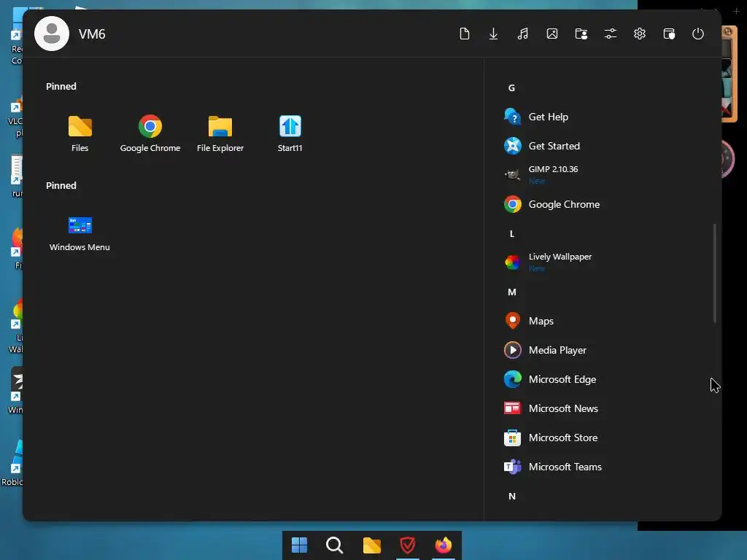Screen dimensions: 747x560
Task: Open pinned File Explorer
Action: pyautogui.click(x=220, y=134)
